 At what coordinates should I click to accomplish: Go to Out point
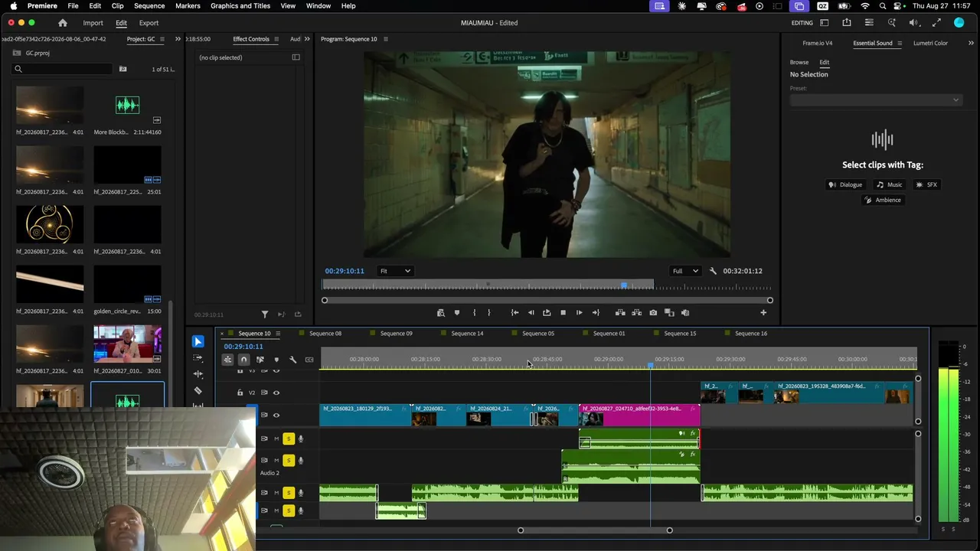[596, 312]
